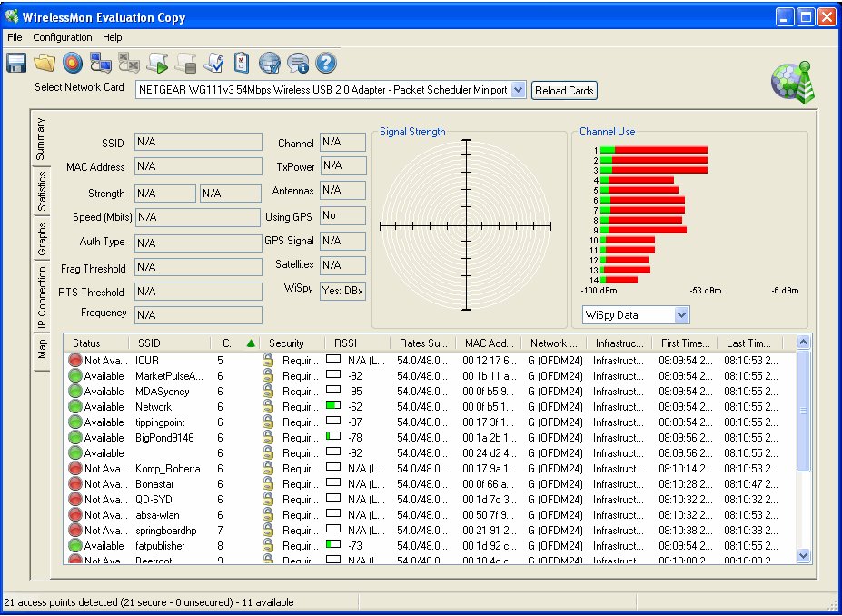
Task: Click the green status dot for MDASydney
Action: 75,392
